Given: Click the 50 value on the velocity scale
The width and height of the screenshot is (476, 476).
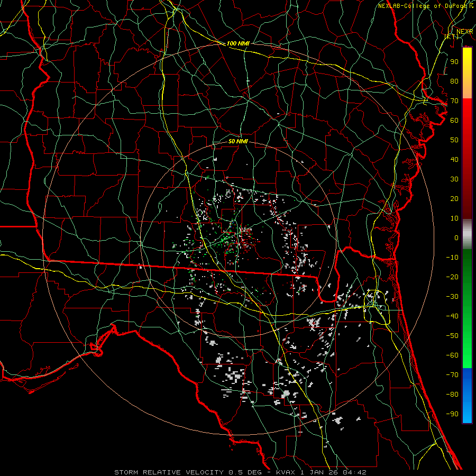Looking at the screenshot, I should coord(454,140).
